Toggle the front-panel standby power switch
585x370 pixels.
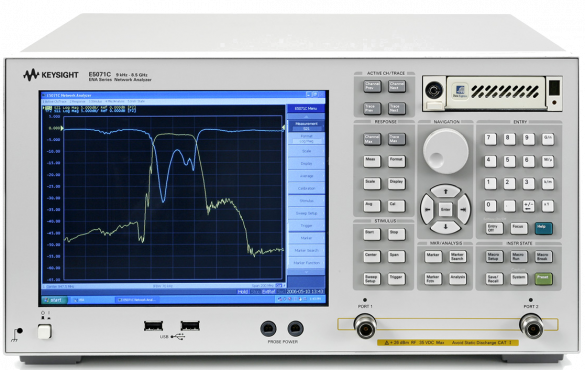44,332
